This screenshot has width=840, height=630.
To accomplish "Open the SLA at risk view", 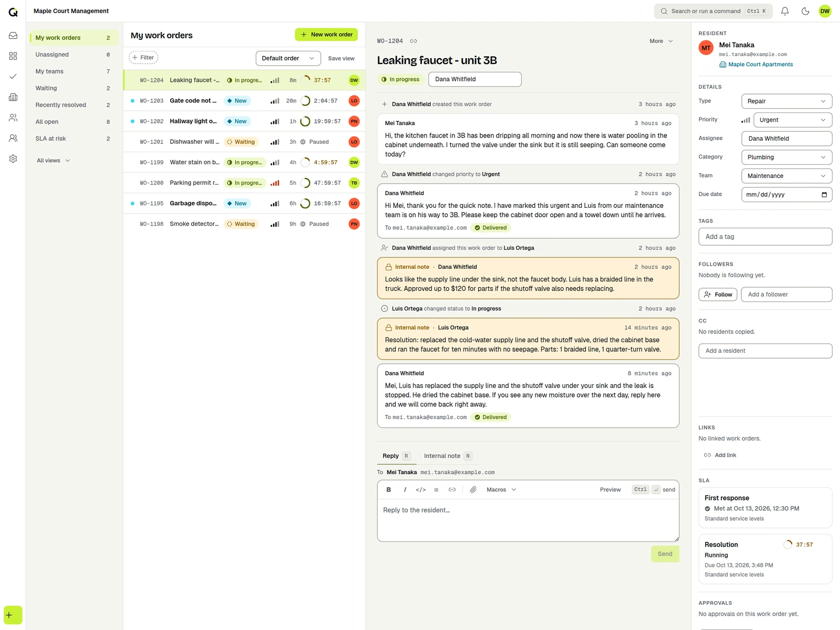I will 73,139.
